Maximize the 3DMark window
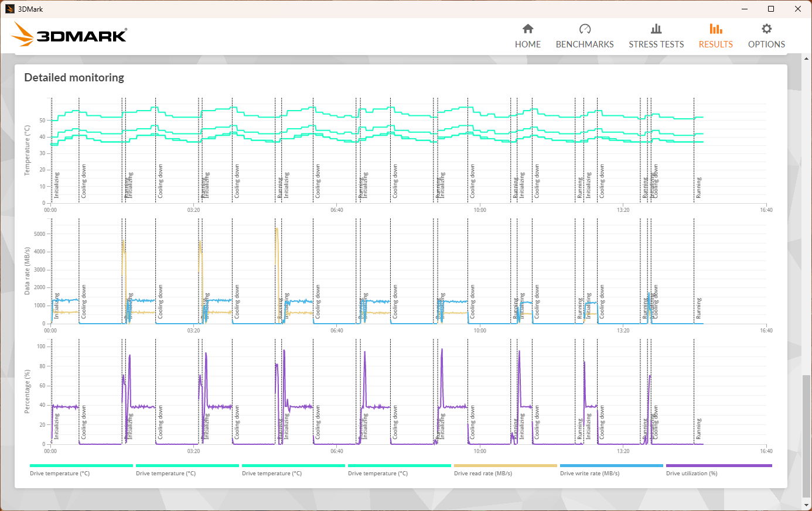 (771, 9)
